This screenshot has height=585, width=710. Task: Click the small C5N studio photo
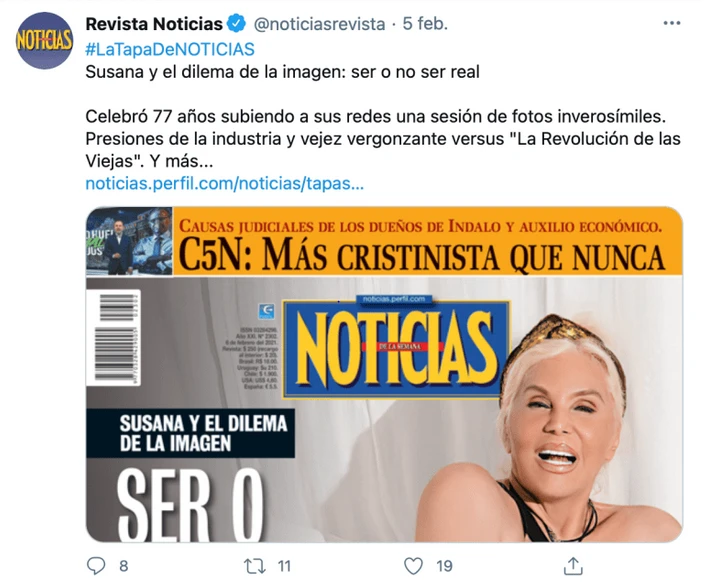[x=130, y=242]
